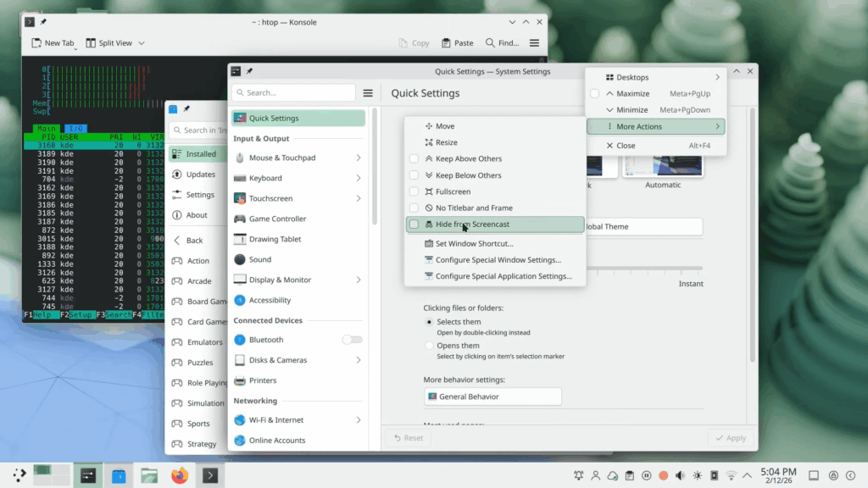Open Configure Special Application Settings
The image size is (868, 488).
495,276
